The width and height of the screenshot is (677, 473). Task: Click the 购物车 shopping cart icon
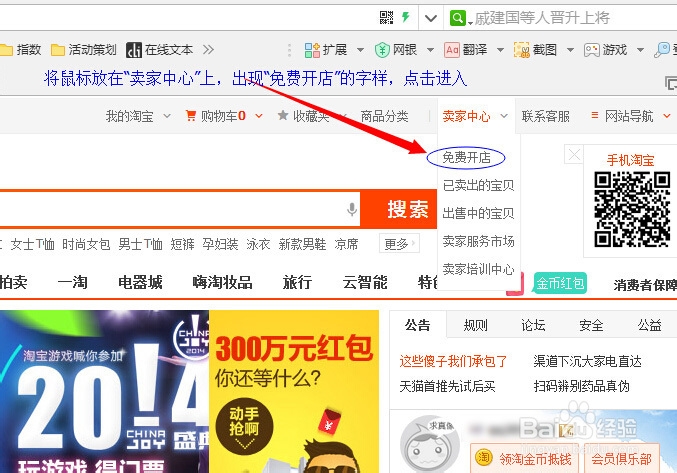190,115
